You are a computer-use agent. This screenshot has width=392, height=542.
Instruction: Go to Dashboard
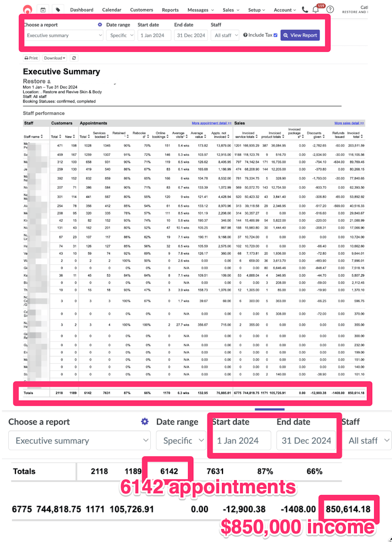tap(82, 10)
